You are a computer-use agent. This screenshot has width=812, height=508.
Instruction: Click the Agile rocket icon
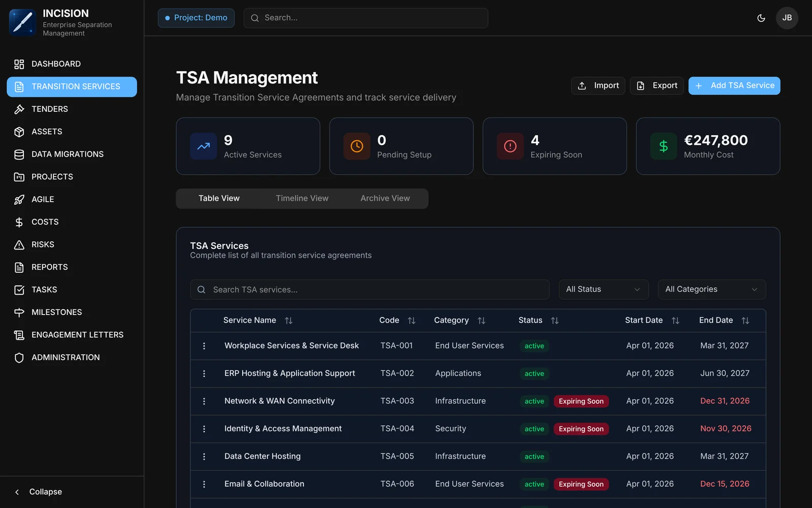pyautogui.click(x=19, y=200)
